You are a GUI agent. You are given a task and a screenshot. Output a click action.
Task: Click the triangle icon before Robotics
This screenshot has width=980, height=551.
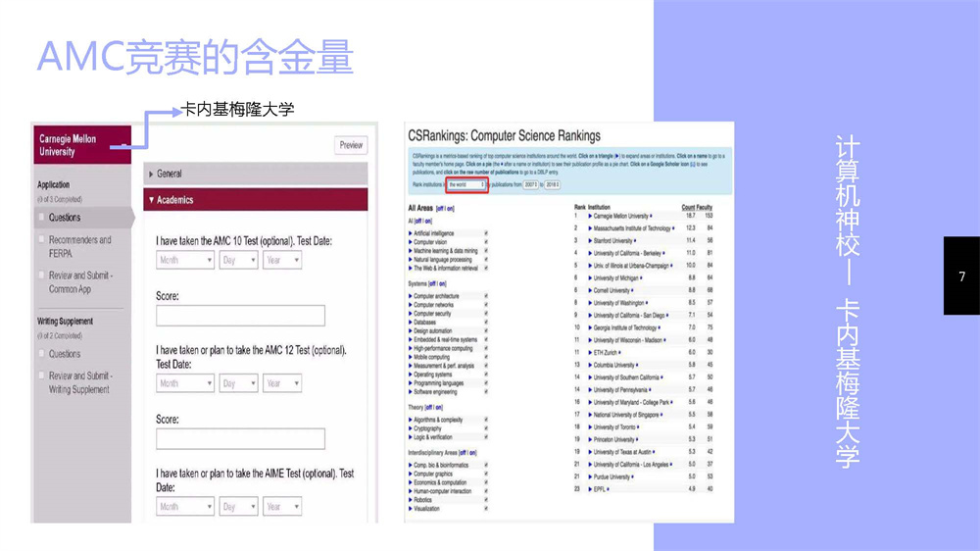[411, 500]
